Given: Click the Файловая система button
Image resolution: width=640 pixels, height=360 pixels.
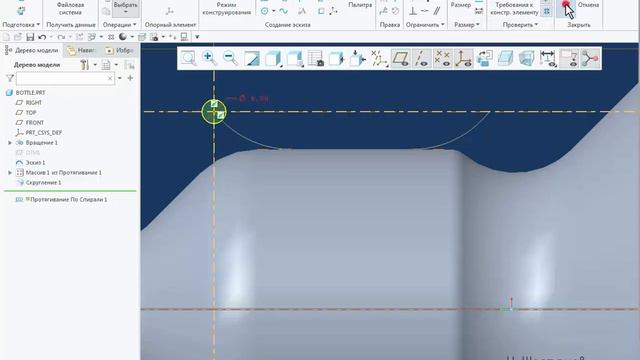Looking at the screenshot, I should pyautogui.click(x=70, y=8).
